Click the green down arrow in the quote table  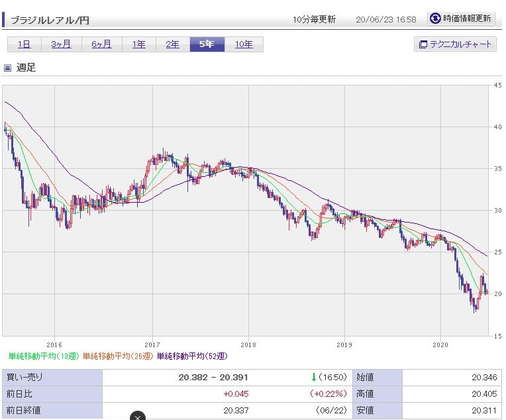point(313,377)
